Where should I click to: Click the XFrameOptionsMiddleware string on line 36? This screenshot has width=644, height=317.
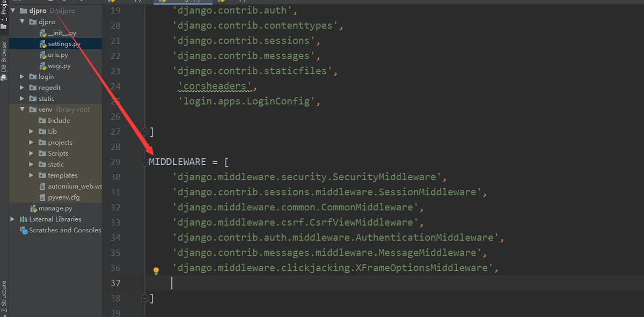[333, 267]
